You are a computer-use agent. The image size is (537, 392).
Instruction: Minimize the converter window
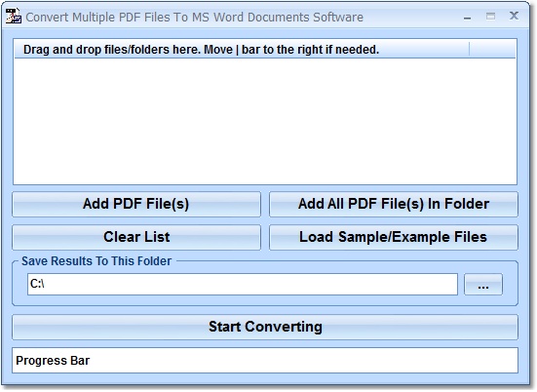coord(467,17)
